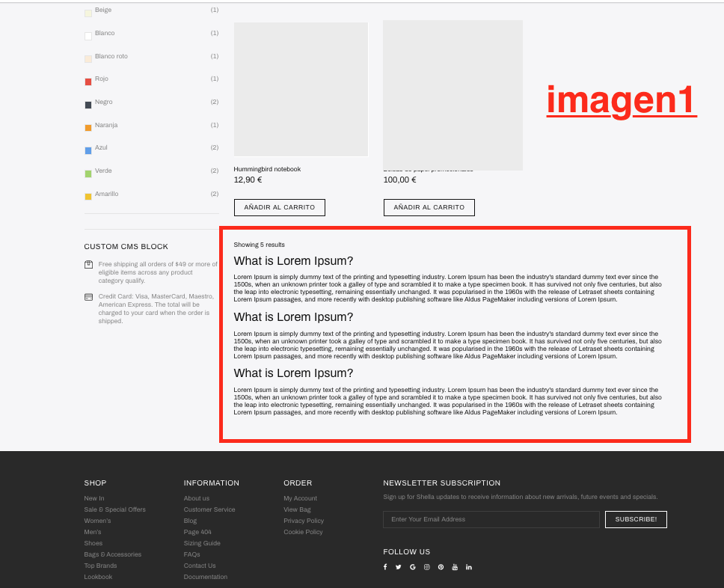
Task: Open the Shoes footer link
Action: click(x=93, y=543)
